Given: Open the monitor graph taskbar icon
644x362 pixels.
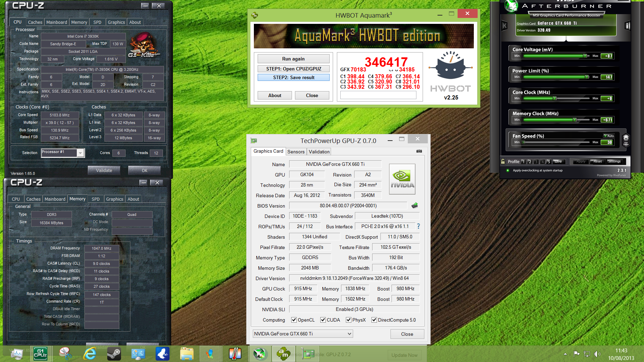Looking at the screenshot, I should pos(16,353).
